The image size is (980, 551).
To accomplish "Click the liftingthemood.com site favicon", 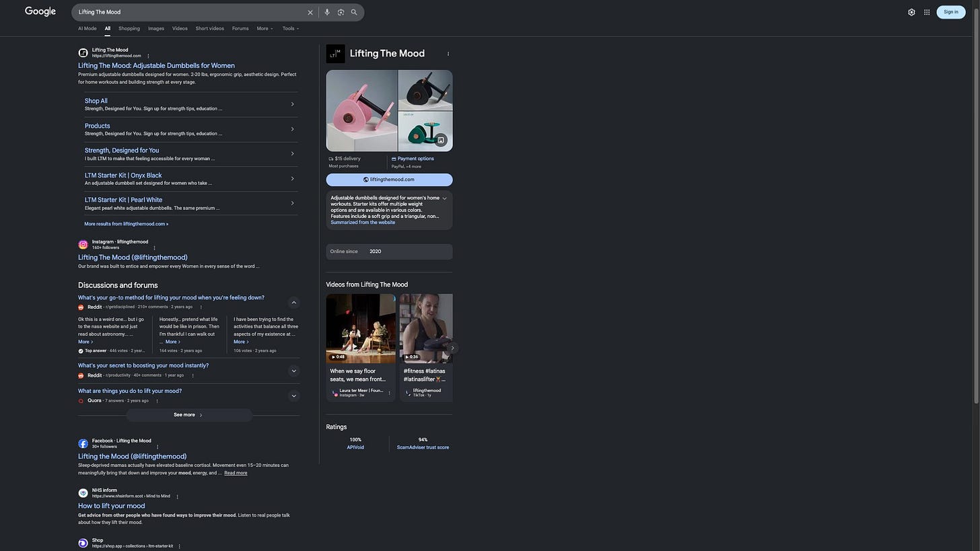I will (83, 52).
